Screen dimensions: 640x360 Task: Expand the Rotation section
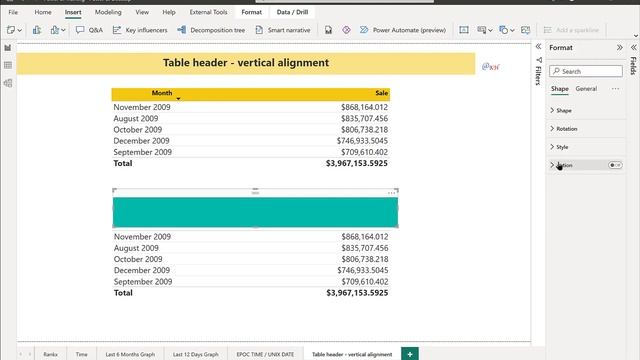coord(586,129)
